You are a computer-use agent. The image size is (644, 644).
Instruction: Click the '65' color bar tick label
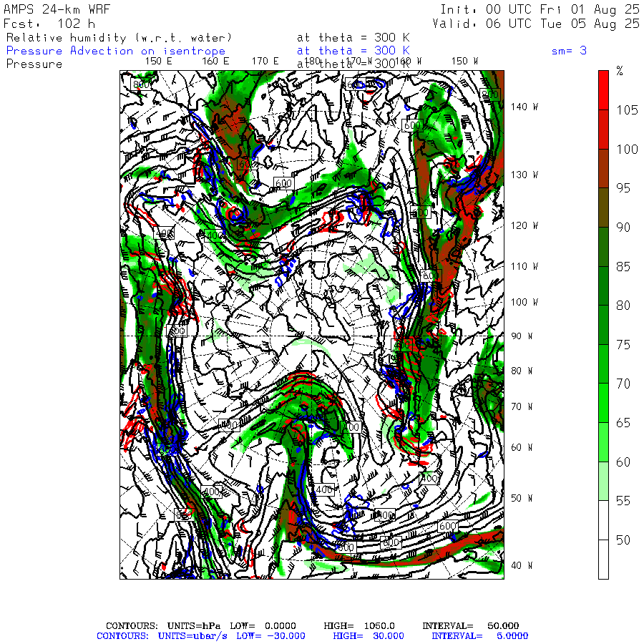pyautogui.click(x=623, y=423)
